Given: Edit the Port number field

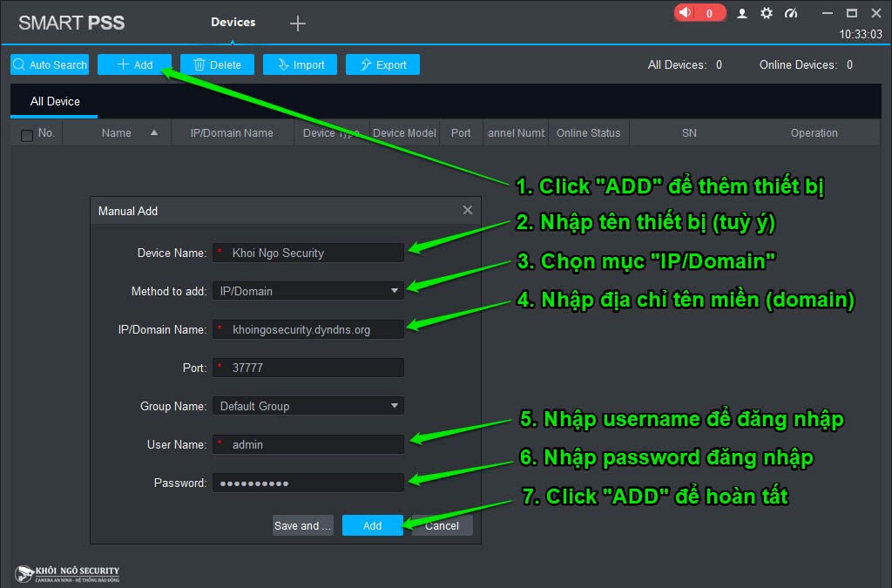Looking at the screenshot, I should 308,368.
